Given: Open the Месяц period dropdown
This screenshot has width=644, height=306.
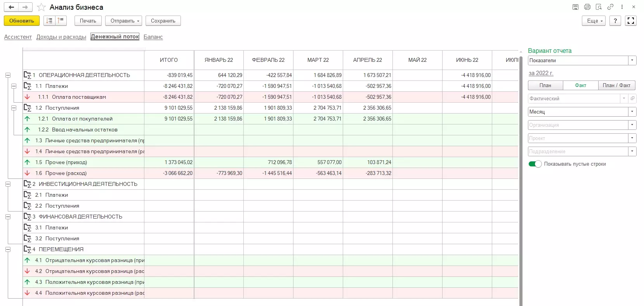Looking at the screenshot, I should click(x=632, y=112).
